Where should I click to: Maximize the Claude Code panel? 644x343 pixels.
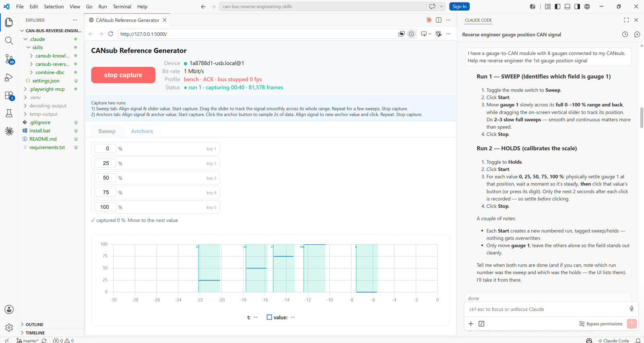point(626,20)
